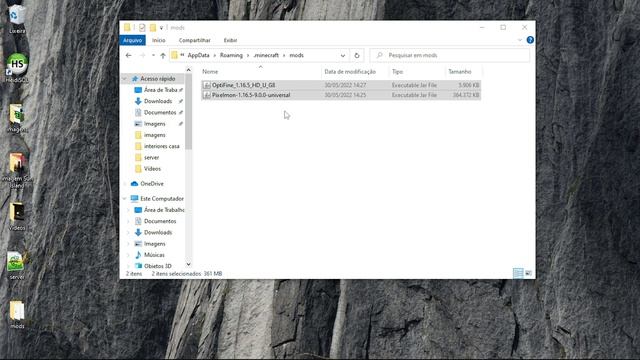Expand the OneDrive tree node
Image resolution: width=640 pixels, height=360 pixels.
point(124,184)
